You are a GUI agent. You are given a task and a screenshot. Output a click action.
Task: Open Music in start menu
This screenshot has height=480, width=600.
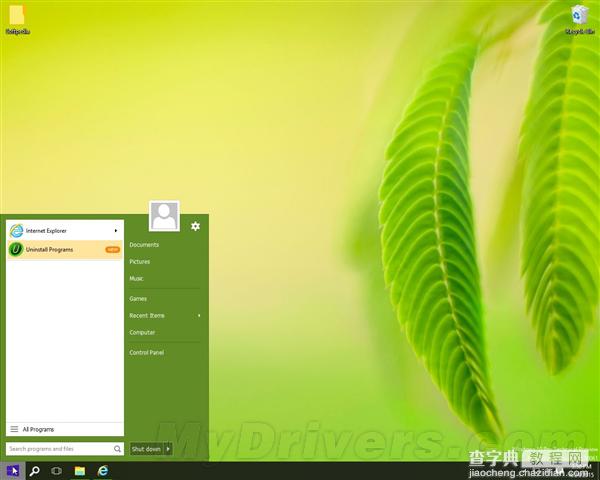tap(136, 278)
